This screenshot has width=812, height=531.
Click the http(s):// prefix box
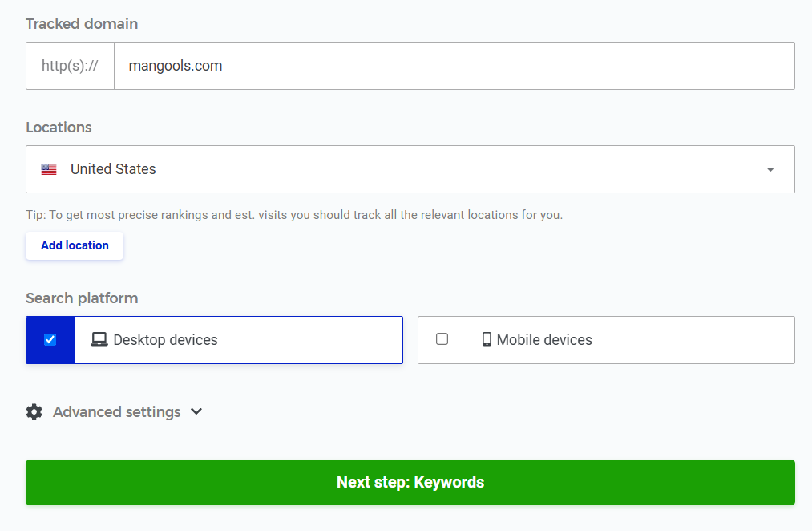[70, 66]
